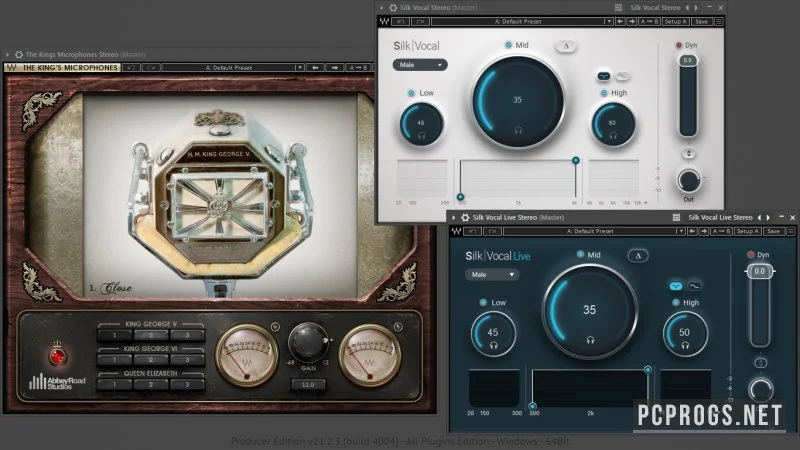Click the Delta button in Silk Vocal Stereo
The image size is (800, 450).
click(x=566, y=46)
